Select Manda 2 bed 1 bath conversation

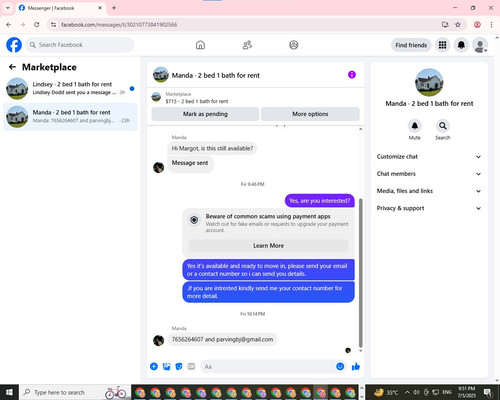point(70,117)
